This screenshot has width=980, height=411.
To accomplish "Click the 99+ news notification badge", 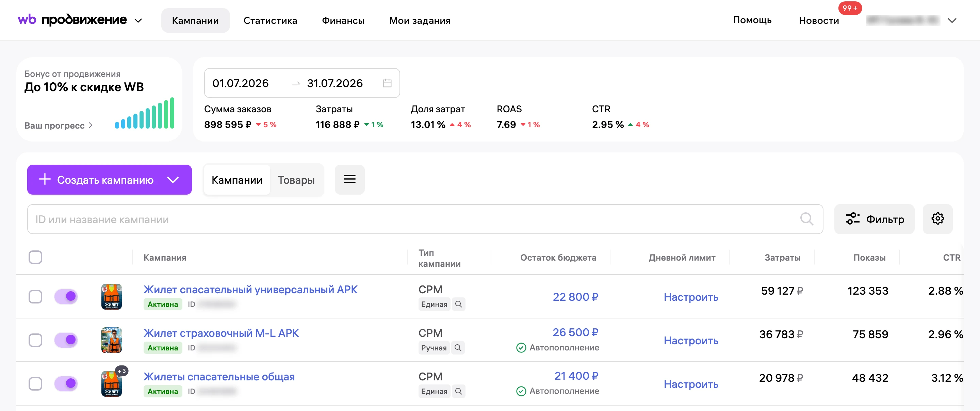I will (x=850, y=8).
